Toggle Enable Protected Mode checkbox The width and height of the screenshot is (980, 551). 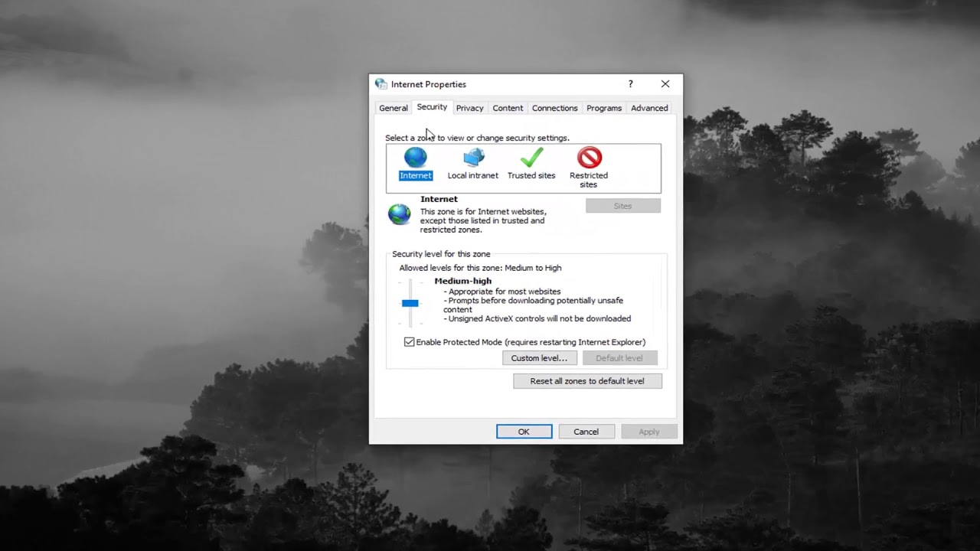click(x=410, y=342)
